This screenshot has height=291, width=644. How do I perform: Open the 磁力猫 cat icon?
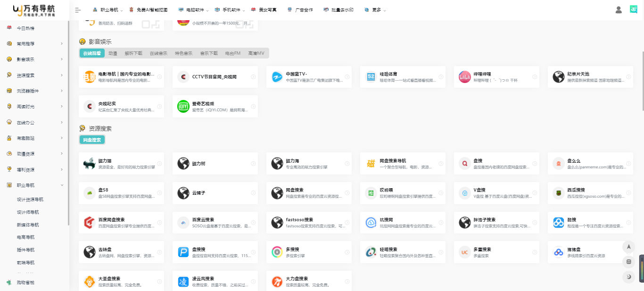(x=90, y=164)
